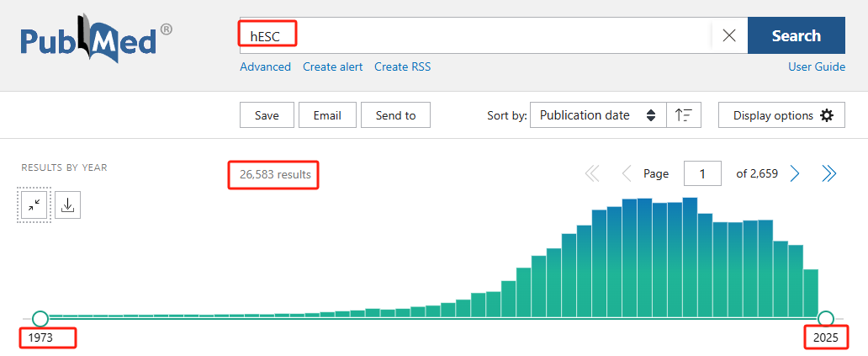This screenshot has width=868, height=356.
Task: Click the Save button
Action: [x=267, y=115]
